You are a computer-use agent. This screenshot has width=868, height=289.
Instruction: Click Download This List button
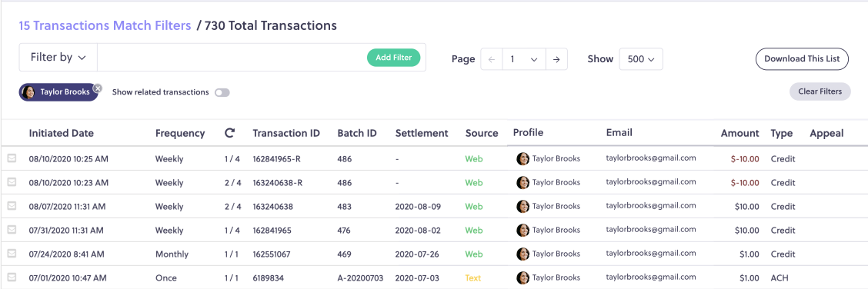point(802,58)
